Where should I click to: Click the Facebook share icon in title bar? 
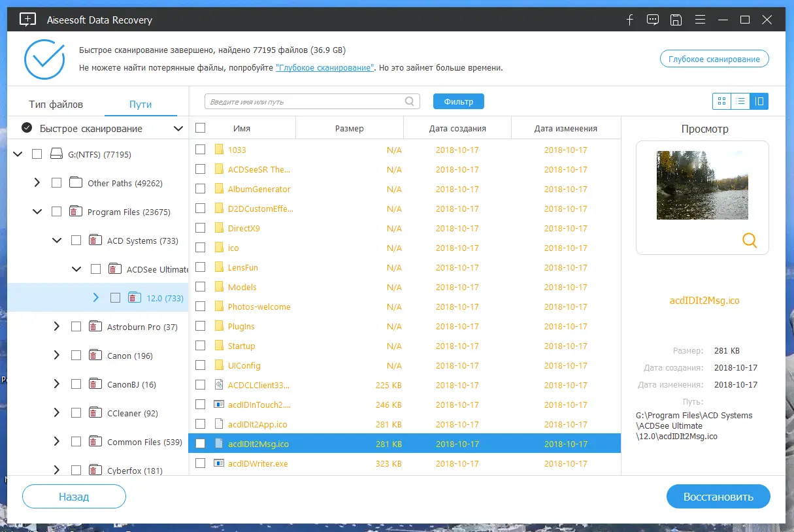pyautogui.click(x=630, y=20)
